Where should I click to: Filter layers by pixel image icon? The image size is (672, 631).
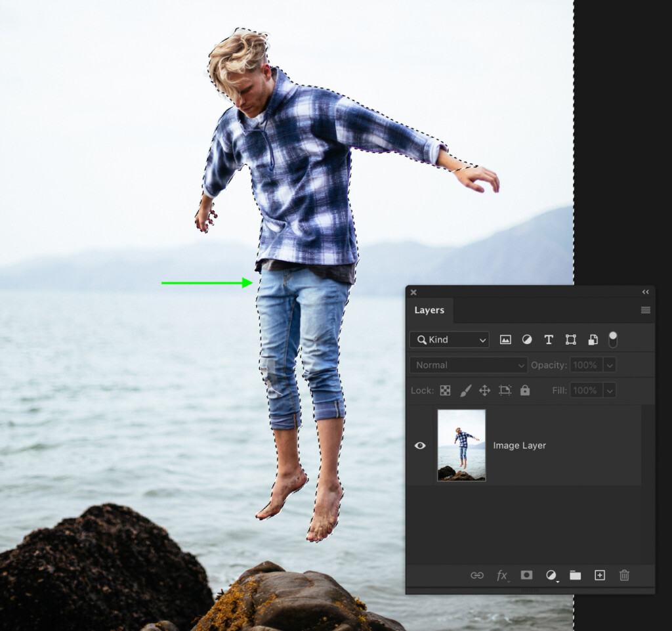tap(505, 340)
